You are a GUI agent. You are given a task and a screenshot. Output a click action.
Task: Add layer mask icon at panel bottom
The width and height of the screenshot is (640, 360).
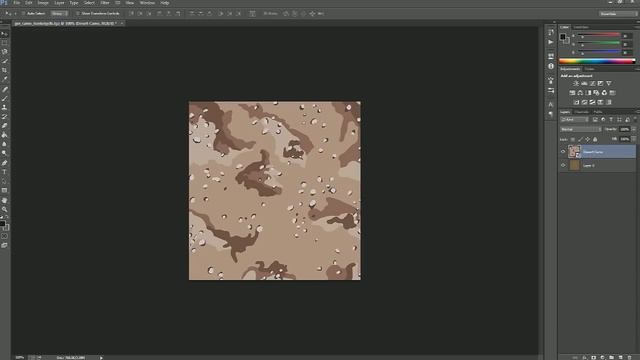point(594,357)
